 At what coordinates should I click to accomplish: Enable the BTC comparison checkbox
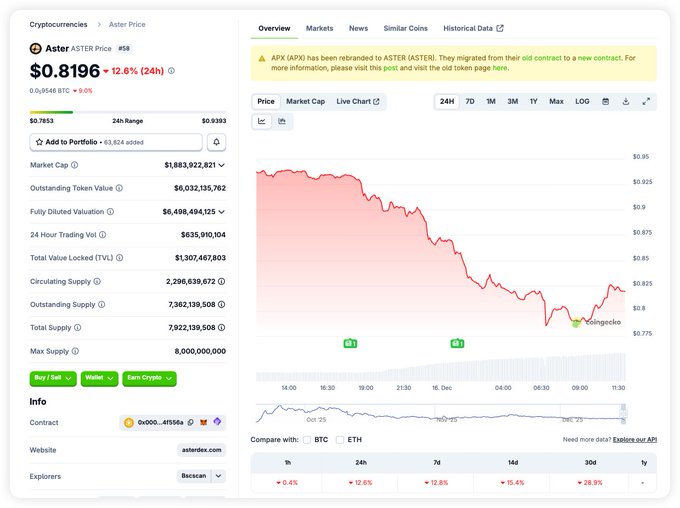point(307,439)
